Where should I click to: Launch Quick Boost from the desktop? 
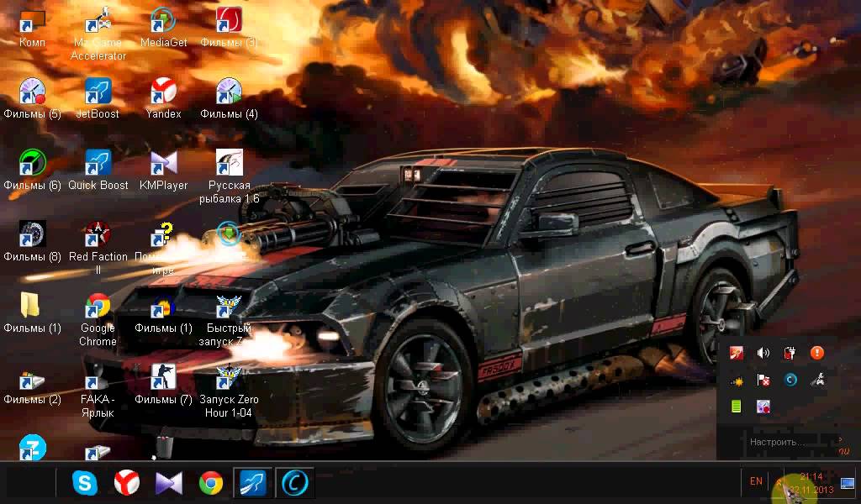point(98,170)
